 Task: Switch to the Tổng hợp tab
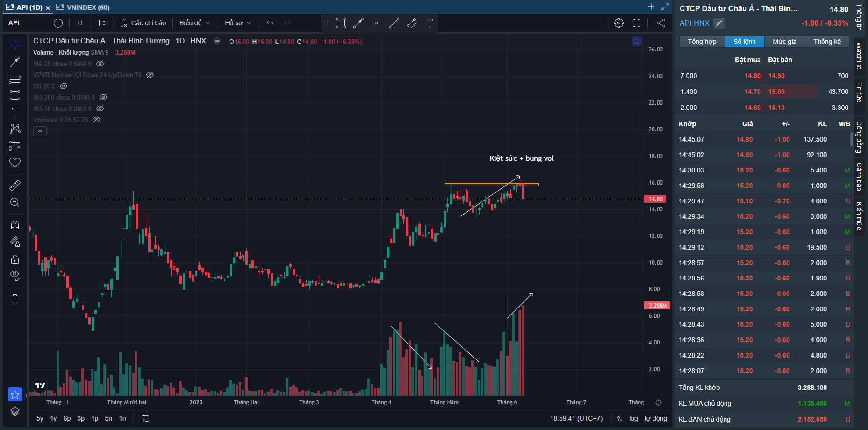702,42
